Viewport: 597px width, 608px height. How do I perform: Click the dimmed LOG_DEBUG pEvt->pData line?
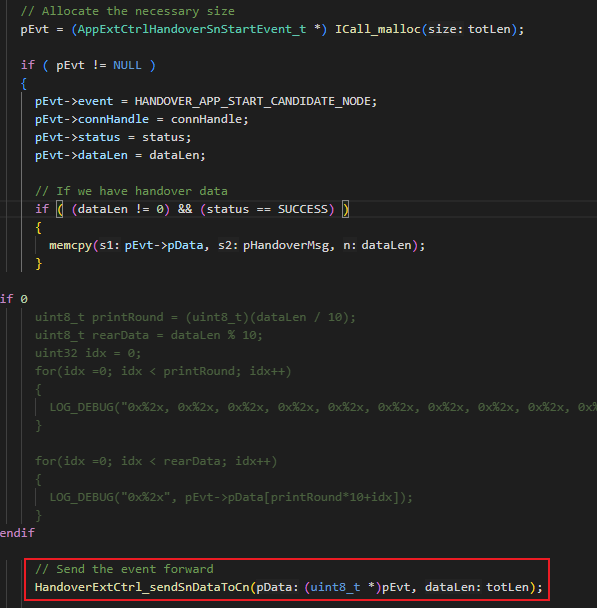click(231, 497)
